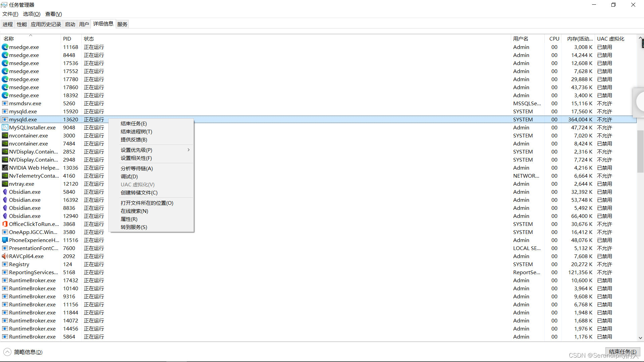Click the PhoneExperienceHost process icon

pyautogui.click(x=5, y=240)
